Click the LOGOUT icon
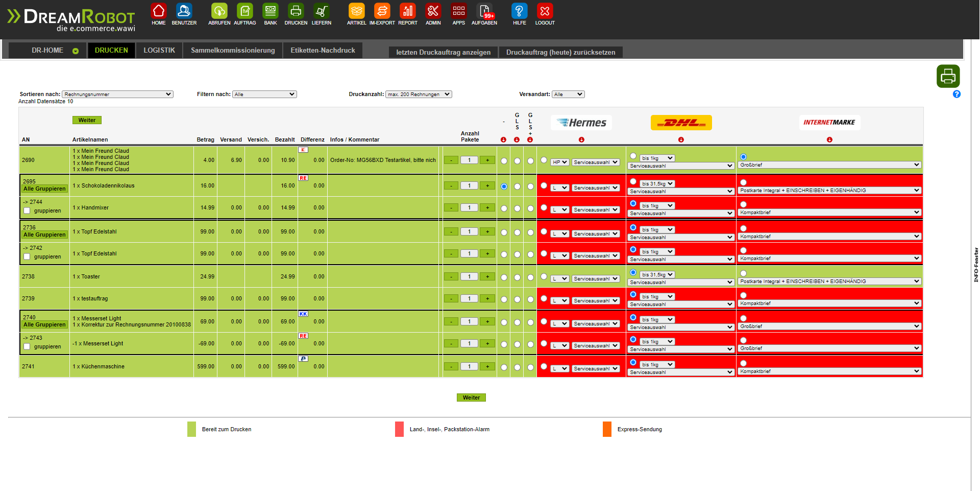The width and height of the screenshot is (980, 491). pyautogui.click(x=545, y=11)
